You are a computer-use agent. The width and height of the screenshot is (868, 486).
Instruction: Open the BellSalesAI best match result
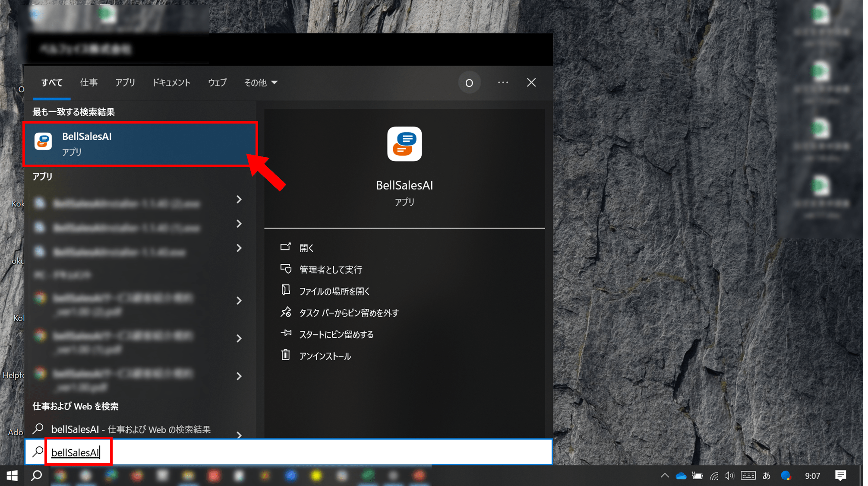(x=140, y=144)
